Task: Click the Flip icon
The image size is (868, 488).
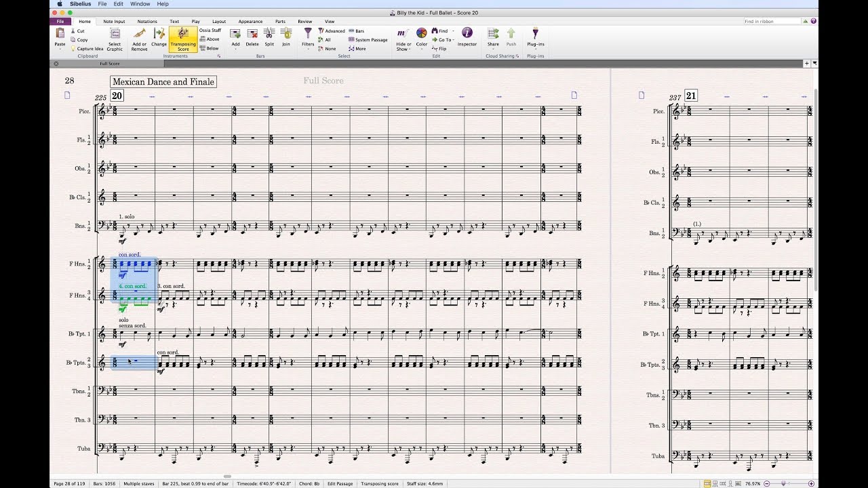Action: click(435, 48)
